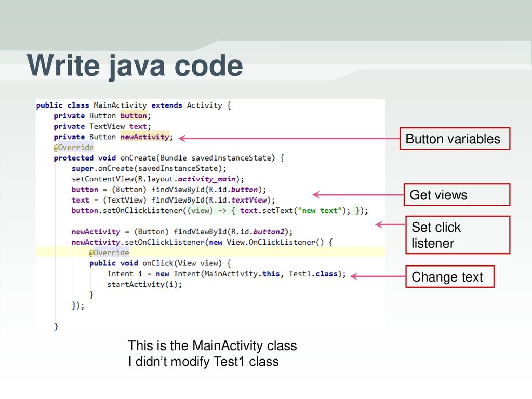Select 'activity_main' in the setContentView call
532x399 pixels.
[x=207, y=179]
